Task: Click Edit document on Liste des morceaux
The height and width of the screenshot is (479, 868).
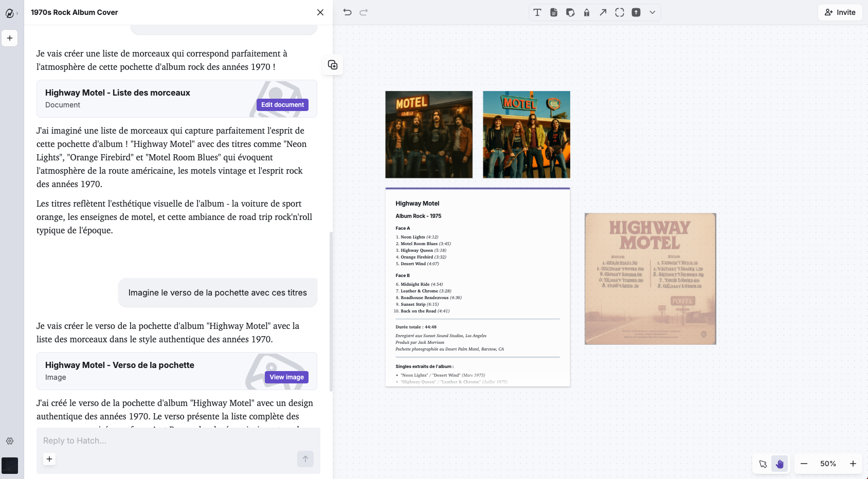Action: (282, 105)
